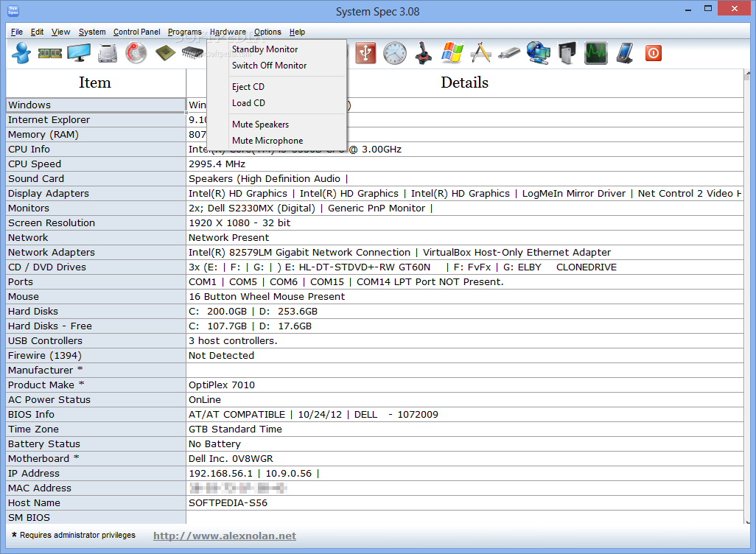Screen dimensions: 756x554
Task: Open the dark computer tower icon
Action: [x=567, y=53]
